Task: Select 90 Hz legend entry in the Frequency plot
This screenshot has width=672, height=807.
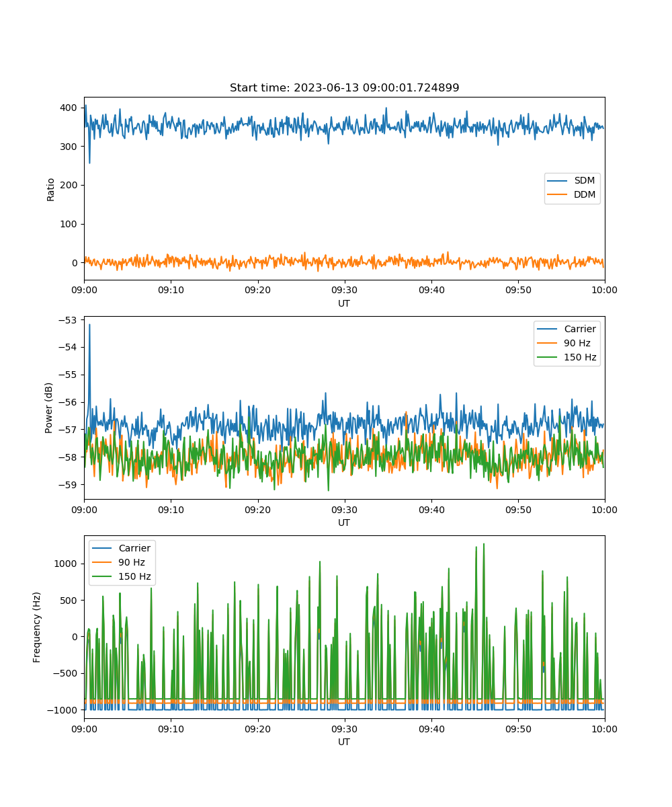Action: (120, 562)
